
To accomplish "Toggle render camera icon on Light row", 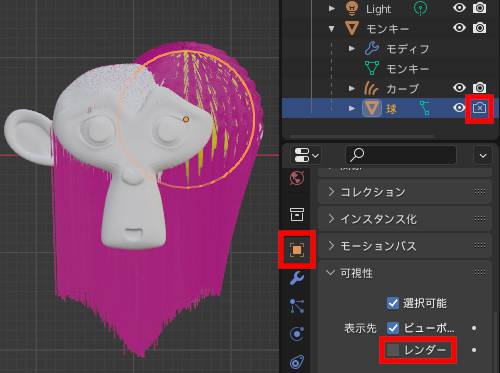I will click(x=479, y=8).
